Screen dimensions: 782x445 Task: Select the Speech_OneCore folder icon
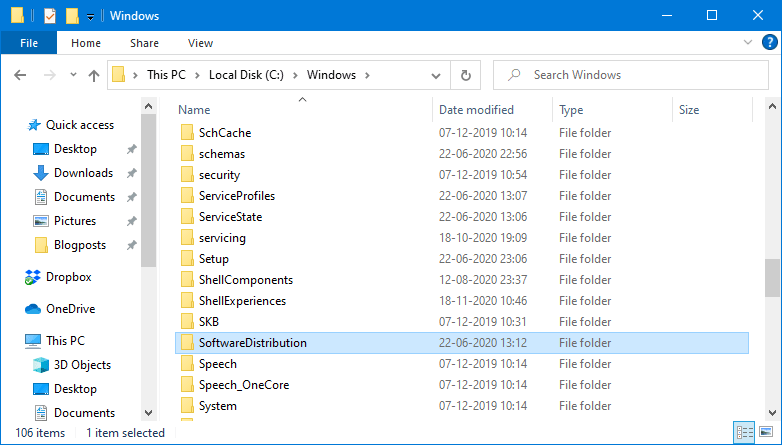click(187, 385)
